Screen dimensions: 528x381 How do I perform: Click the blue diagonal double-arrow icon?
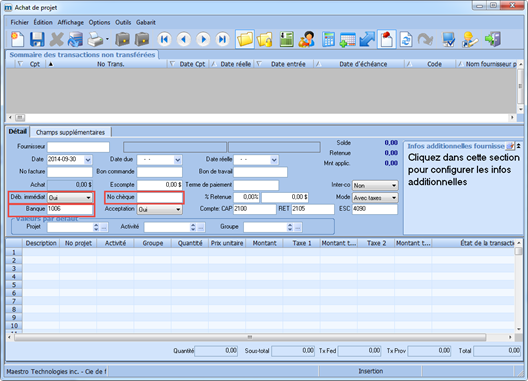tap(367, 39)
